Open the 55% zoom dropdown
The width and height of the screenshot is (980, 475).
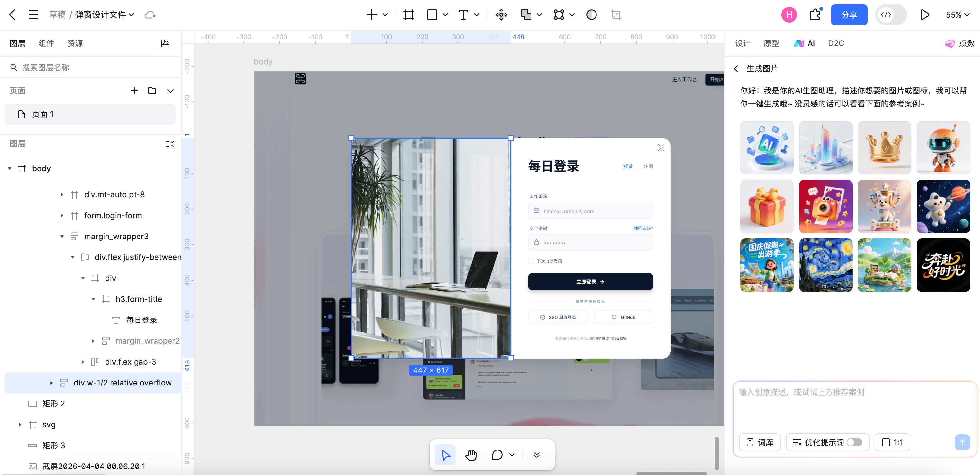tap(957, 15)
